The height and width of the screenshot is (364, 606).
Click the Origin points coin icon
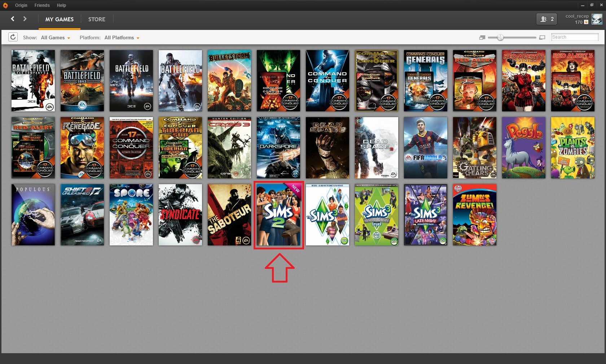[586, 22]
